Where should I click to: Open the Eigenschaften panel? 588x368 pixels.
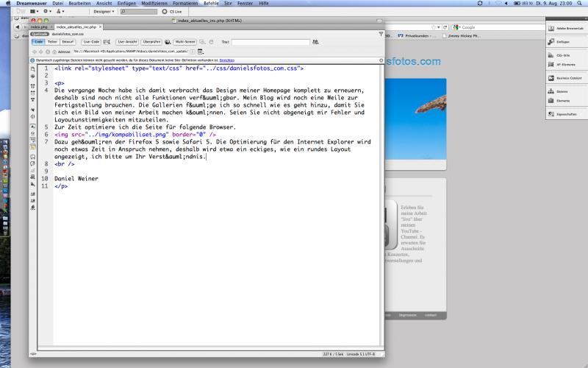[564, 114]
